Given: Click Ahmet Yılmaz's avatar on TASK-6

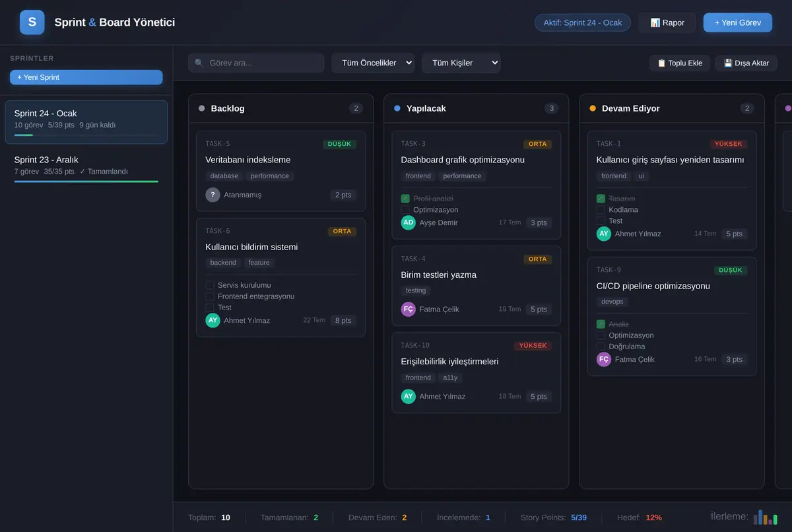Looking at the screenshot, I should click(213, 320).
